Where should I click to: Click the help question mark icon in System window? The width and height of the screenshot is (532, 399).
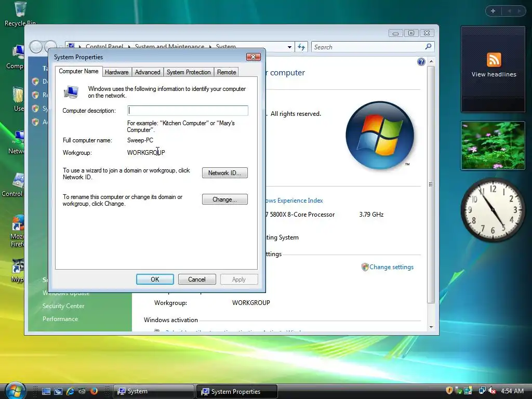[421, 62]
